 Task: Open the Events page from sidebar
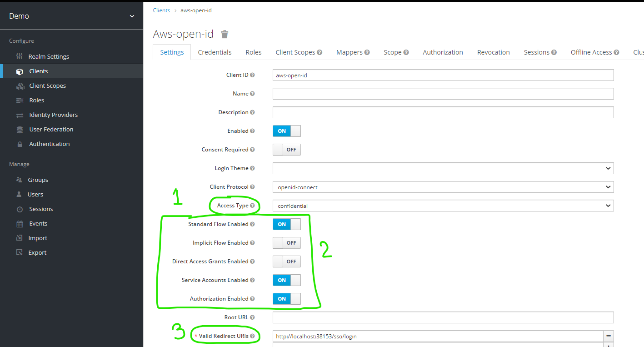pos(38,223)
